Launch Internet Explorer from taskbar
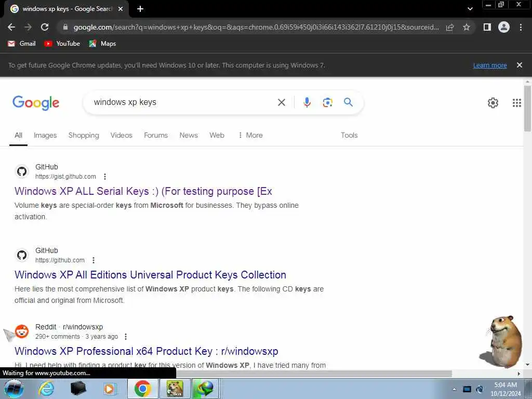Viewport: 532px width, 399px height. [46, 389]
